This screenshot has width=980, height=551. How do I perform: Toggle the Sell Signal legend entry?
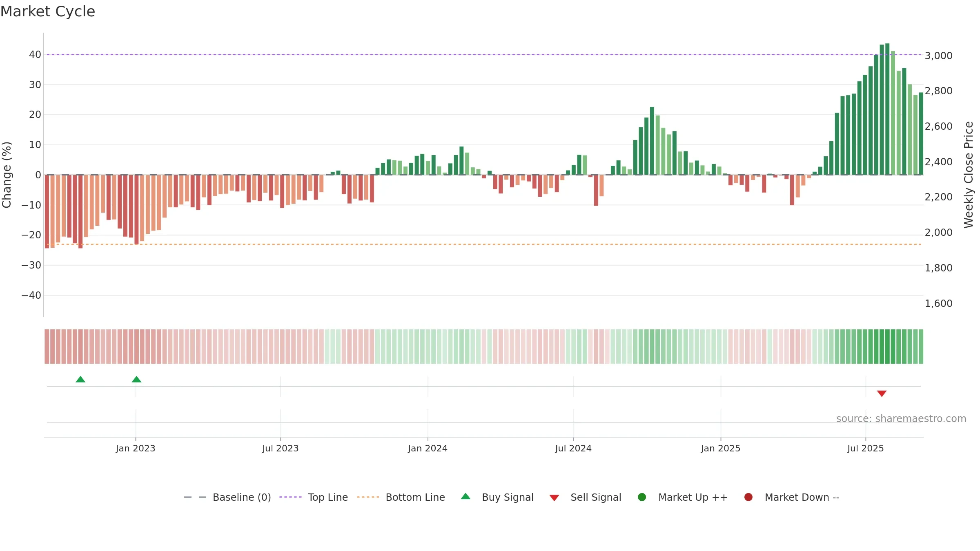[585, 497]
